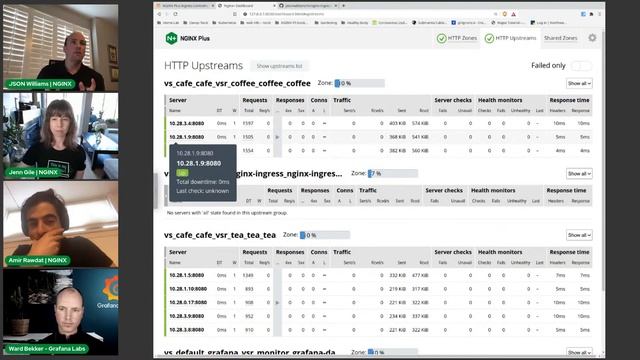
Task: Click the Zone usage bar for the coffee upstream
Action: [x=359, y=83]
